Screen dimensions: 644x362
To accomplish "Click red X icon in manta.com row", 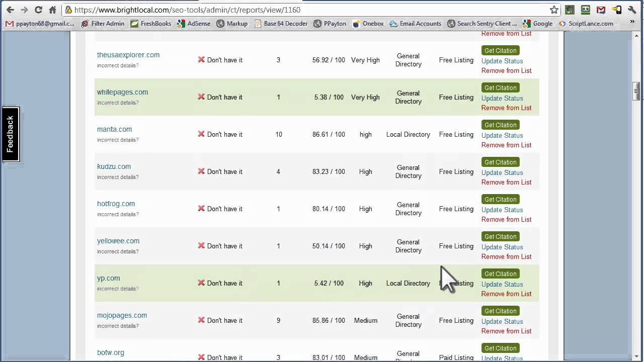I will 201,134.
